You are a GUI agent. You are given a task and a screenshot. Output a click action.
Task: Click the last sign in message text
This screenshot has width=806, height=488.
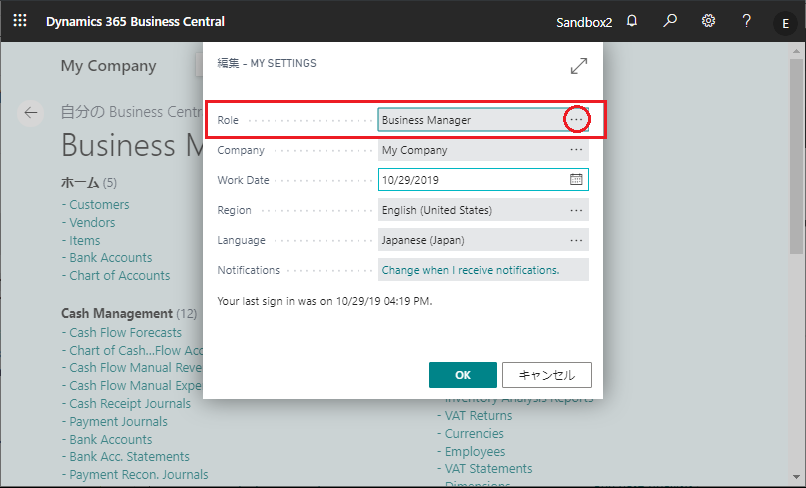tap(324, 301)
